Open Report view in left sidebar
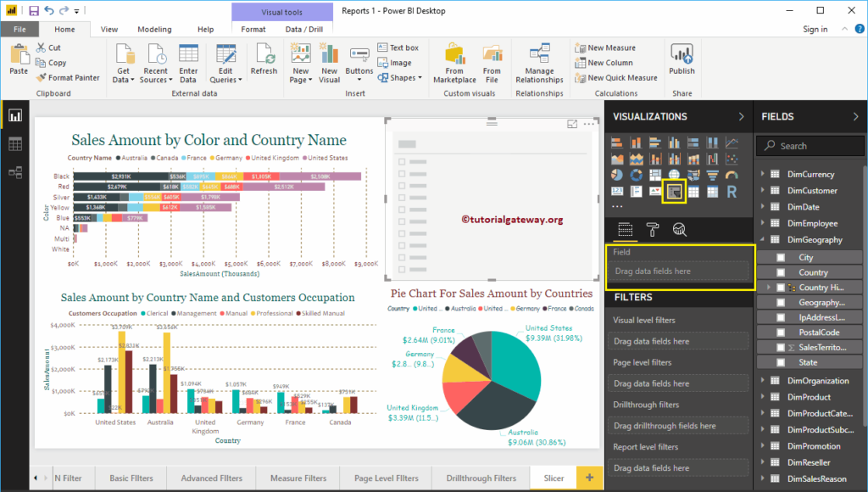Screen dimensions: 868x492 (15, 115)
